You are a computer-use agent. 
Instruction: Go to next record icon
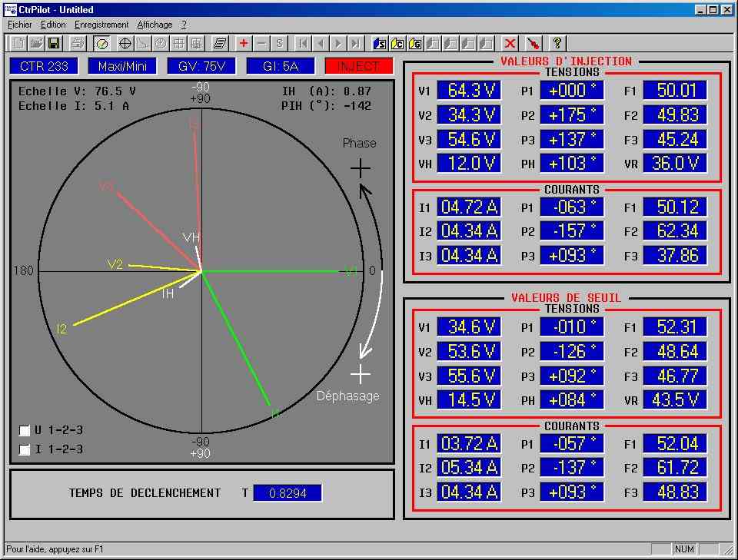[x=338, y=44]
